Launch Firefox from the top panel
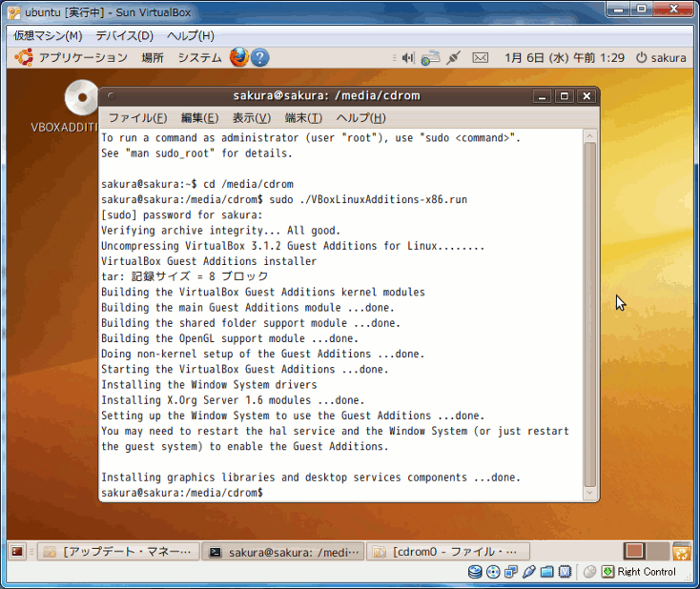 click(x=238, y=57)
